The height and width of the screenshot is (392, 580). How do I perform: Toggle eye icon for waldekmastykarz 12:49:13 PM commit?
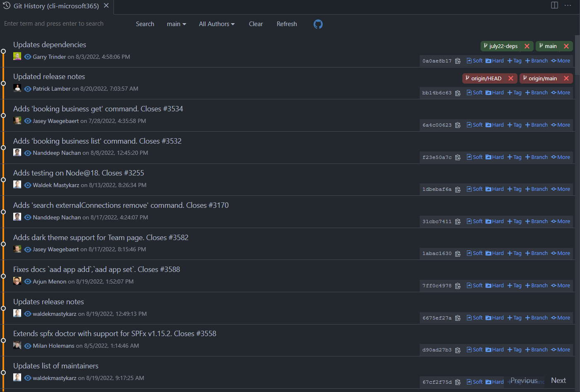pos(28,314)
